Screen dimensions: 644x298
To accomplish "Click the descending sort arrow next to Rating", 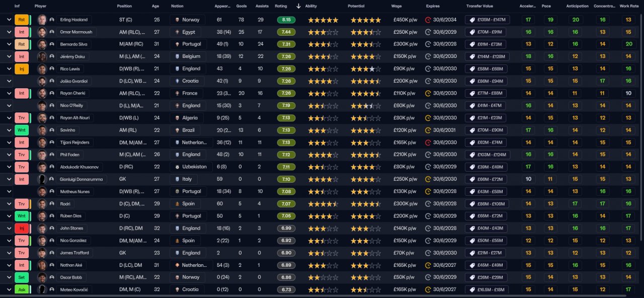I will pyautogui.click(x=298, y=6).
